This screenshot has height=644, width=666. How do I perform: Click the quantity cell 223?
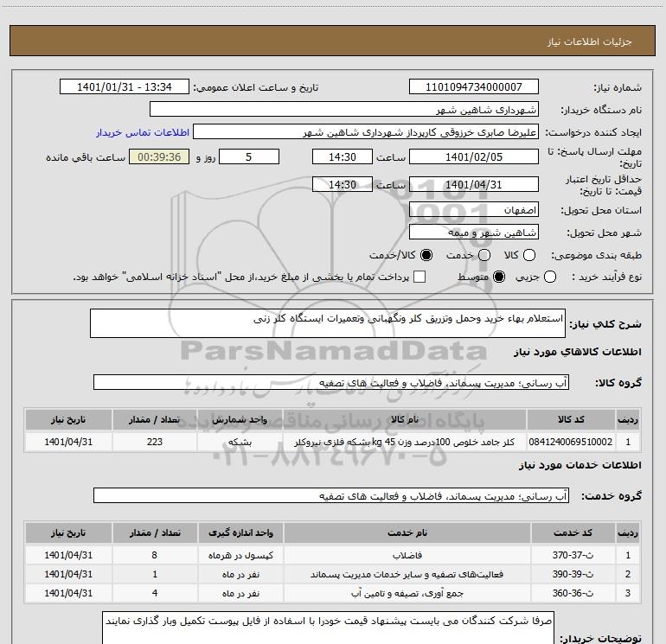tap(155, 442)
